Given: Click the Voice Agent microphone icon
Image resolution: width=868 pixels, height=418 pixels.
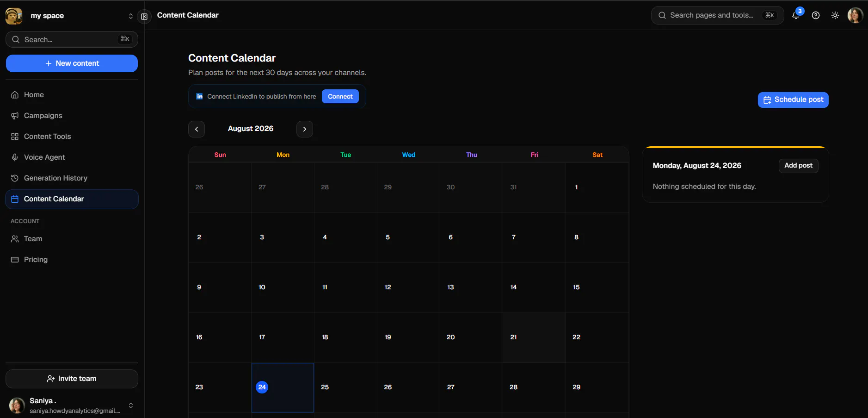Looking at the screenshot, I should click(x=15, y=157).
